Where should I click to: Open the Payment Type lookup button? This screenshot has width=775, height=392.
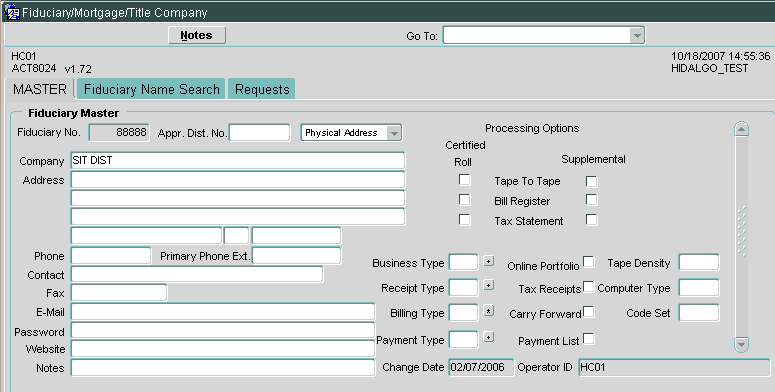[x=488, y=338]
